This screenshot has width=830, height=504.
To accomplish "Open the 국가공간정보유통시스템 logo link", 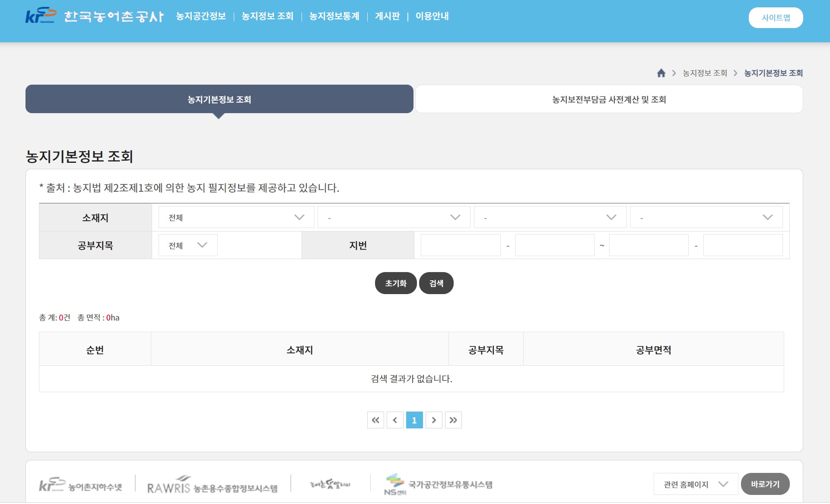I will [x=438, y=485].
